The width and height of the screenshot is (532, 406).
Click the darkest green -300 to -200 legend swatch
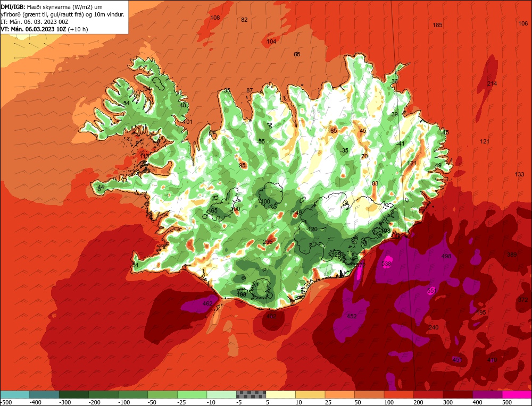coord(74,394)
